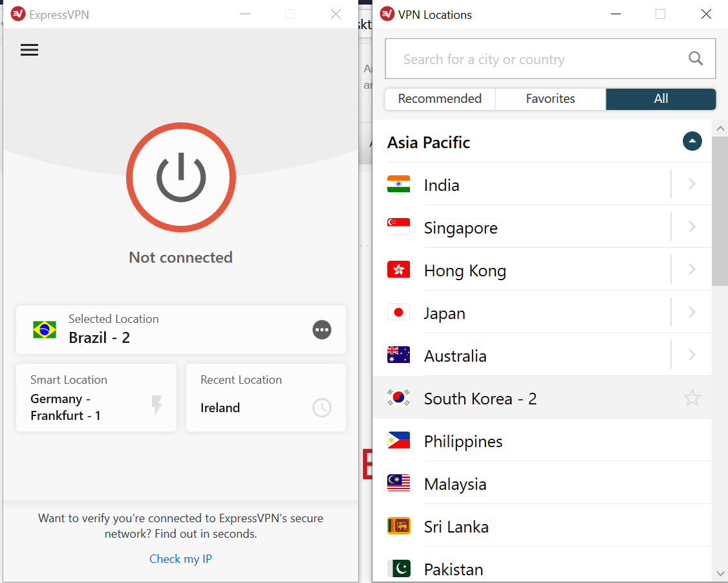The width and height of the screenshot is (728, 583).
Task: Open more options for Selected Location
Action: pyautogui.click(x=322, y=330)
